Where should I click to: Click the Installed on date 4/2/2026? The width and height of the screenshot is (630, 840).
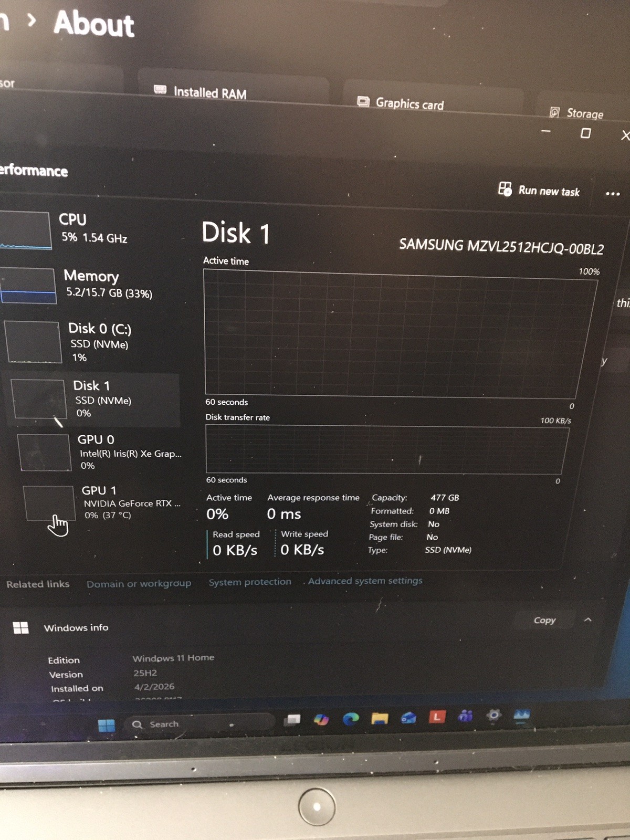tap(154, 687)
